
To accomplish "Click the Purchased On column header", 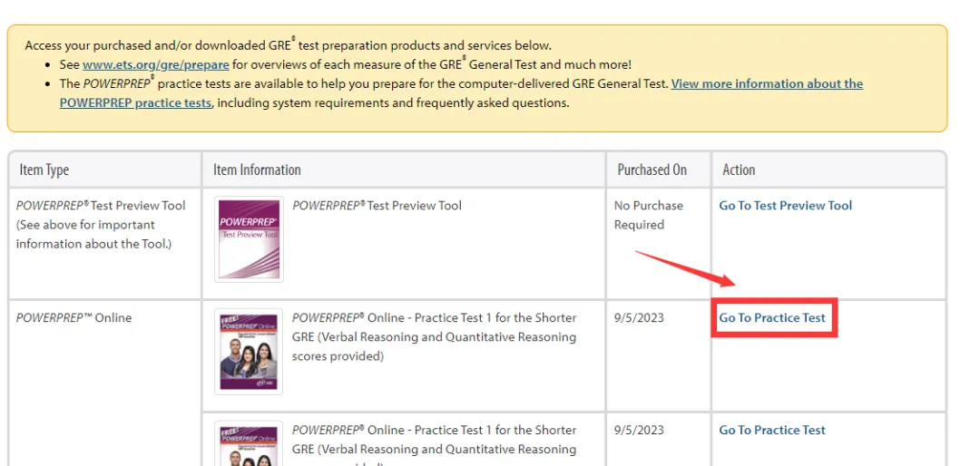I will [652, 170].
